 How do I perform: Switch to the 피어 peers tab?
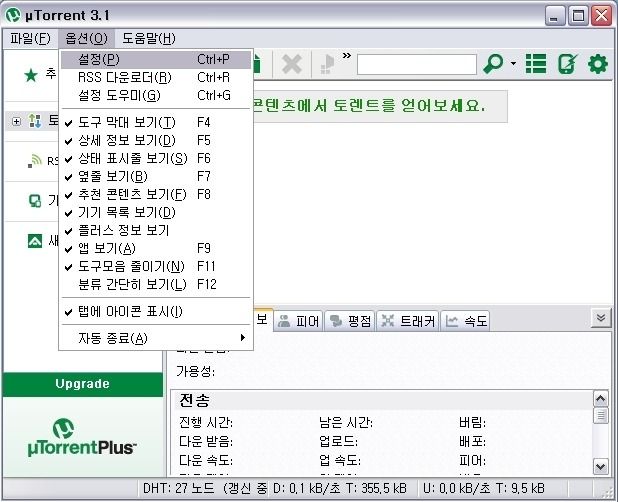[298, 321]
